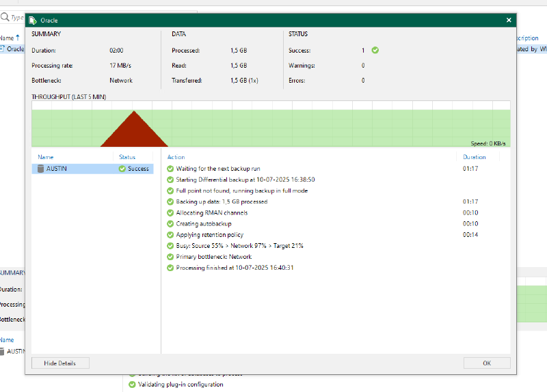Close the Oracle dialog window
The width and height of the screenshot is (547, 392).
pos(509,20)
